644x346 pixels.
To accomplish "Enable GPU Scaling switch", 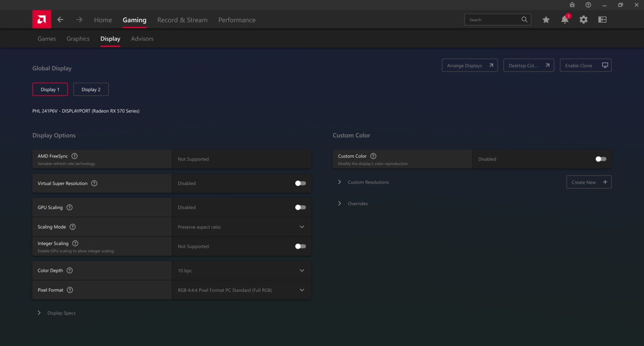I will 301,207.
